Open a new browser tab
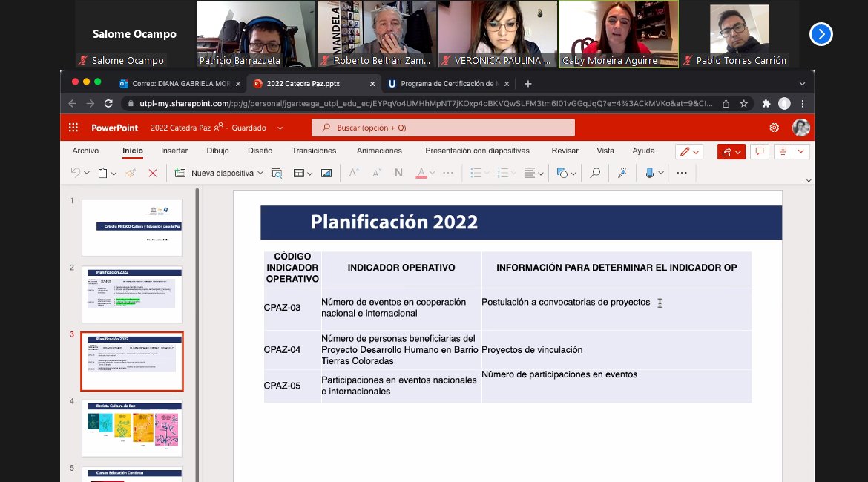Screen dimensions: 868x482 tap(528, 84)
